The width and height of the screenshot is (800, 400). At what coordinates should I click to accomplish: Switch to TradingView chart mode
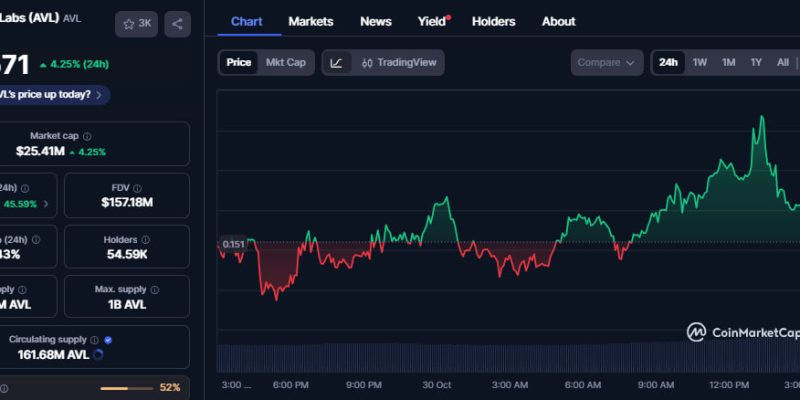point(399,62)
